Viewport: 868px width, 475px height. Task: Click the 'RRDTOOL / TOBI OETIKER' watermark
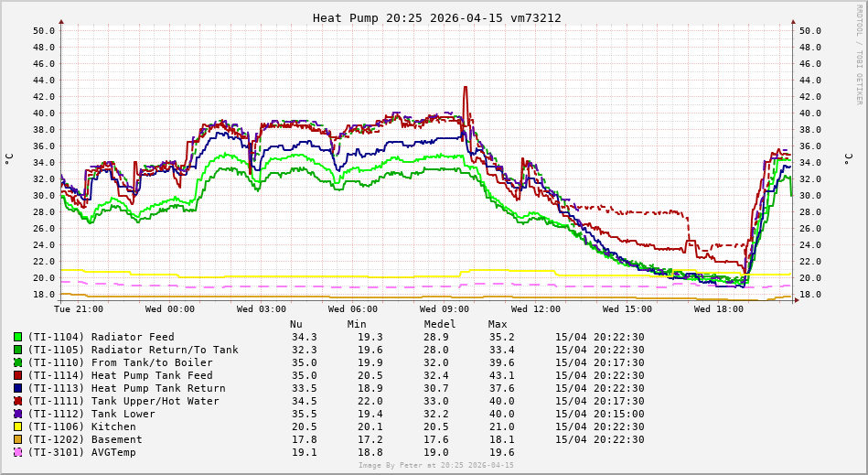(x=859, y=55)
